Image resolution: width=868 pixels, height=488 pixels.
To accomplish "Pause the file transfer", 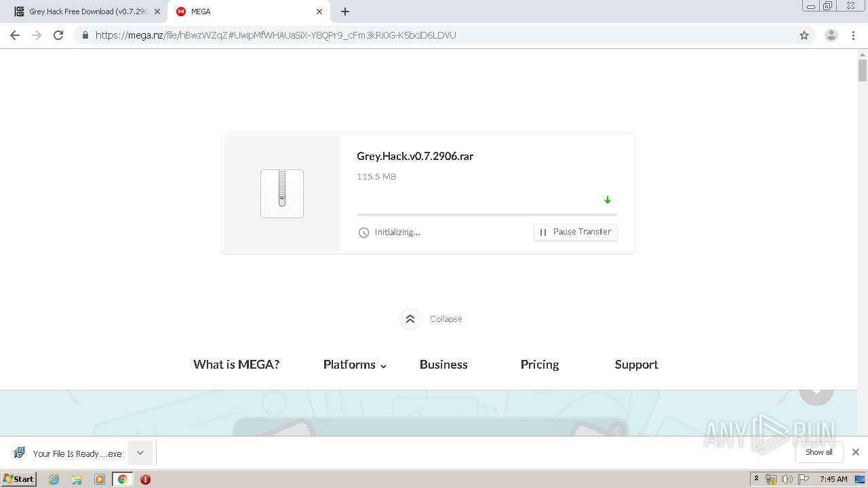I will [576, 232].
